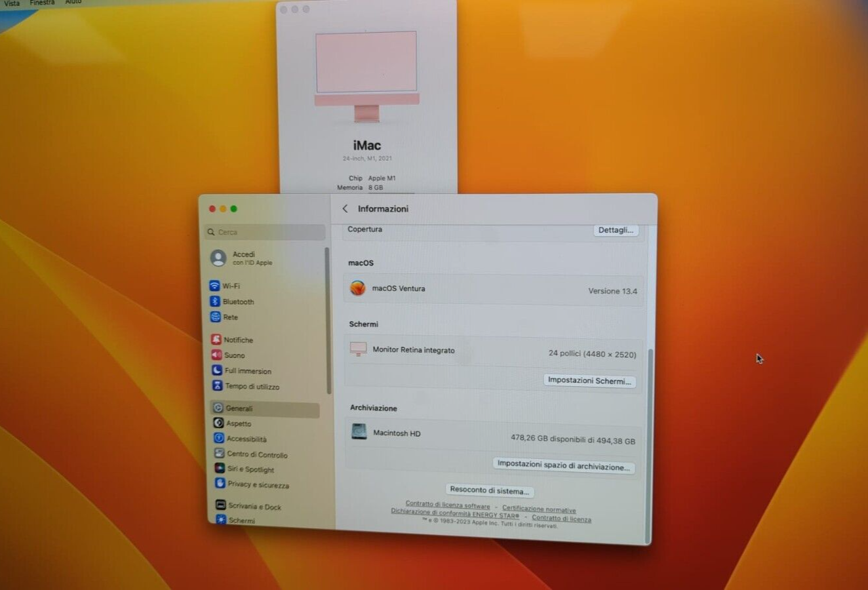The image size is (868, 590).
Task: Open the Aiuto menu
Action: [73, 2]
